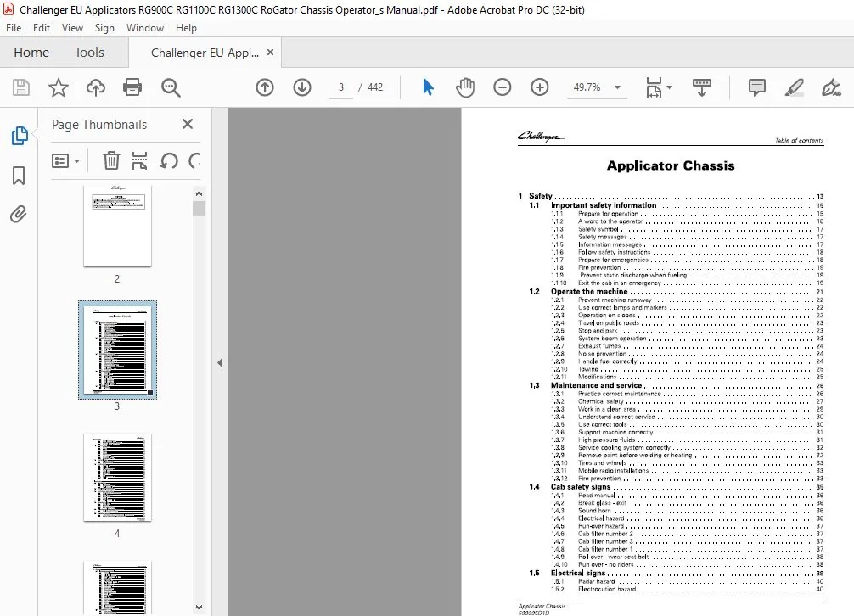854x616 pixels.
Task: Close the Challenger EU Appl... tab
Action: pos(270,53)
